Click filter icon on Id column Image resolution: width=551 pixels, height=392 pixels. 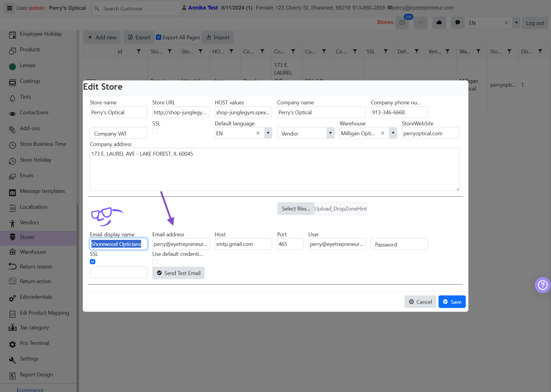click(138, 52)
